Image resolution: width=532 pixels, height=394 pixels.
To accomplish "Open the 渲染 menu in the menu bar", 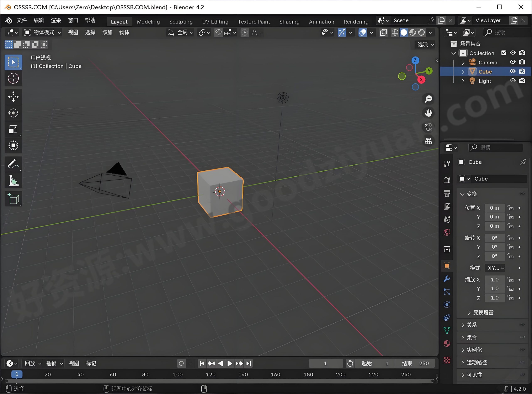I will [x=55, y=20].
